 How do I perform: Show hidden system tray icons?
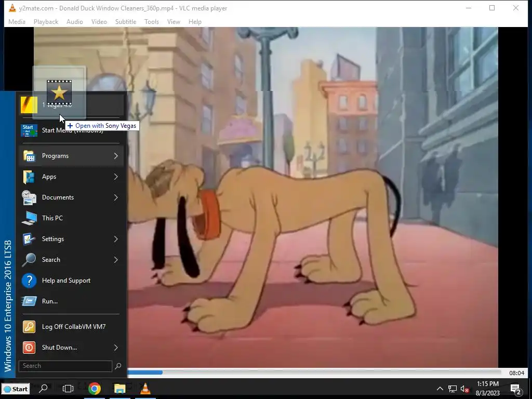[x=440, y=389]
